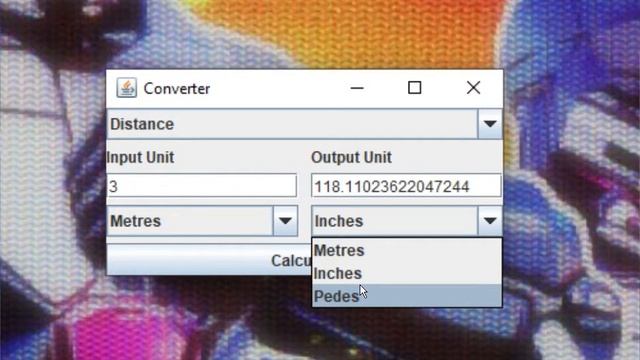The image size is (640, 360).
Task: Select Inches from the open dropdown list
Action: tap(407, 273)
